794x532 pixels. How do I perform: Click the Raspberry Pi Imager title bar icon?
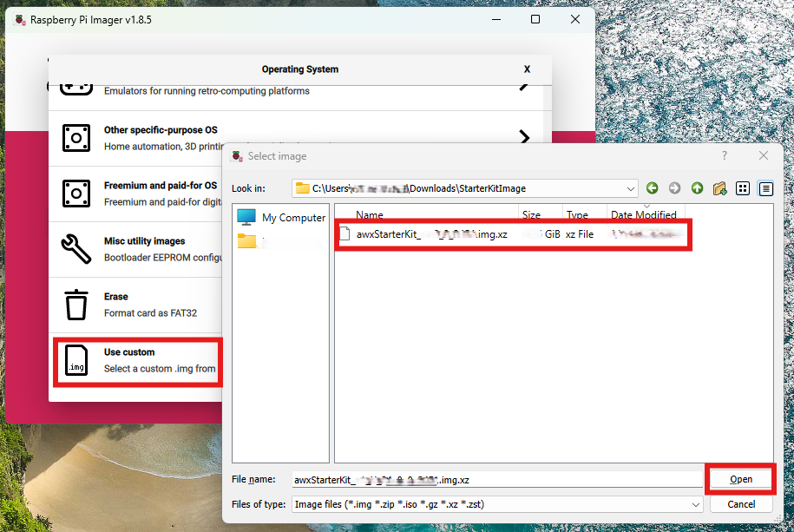coord(20,20)
